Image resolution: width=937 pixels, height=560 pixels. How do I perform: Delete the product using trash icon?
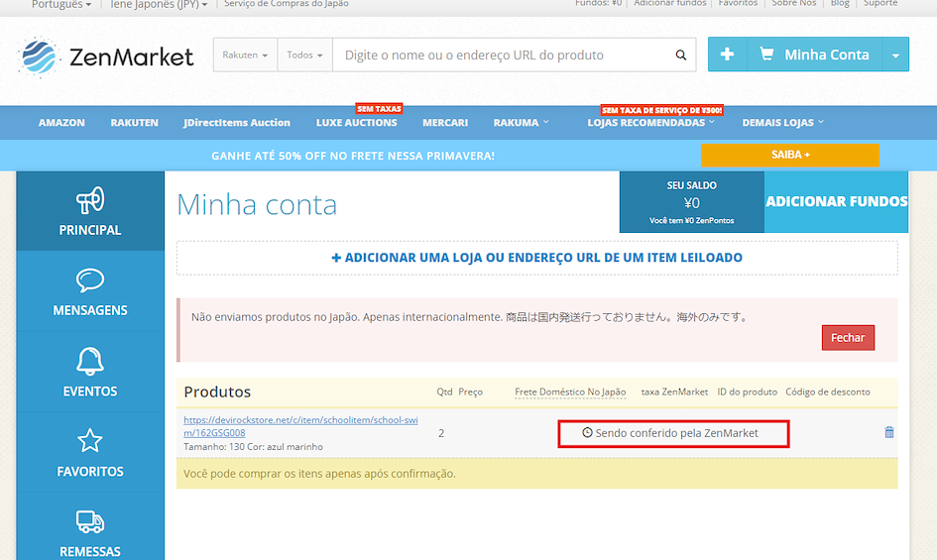(x=889, y=432)
